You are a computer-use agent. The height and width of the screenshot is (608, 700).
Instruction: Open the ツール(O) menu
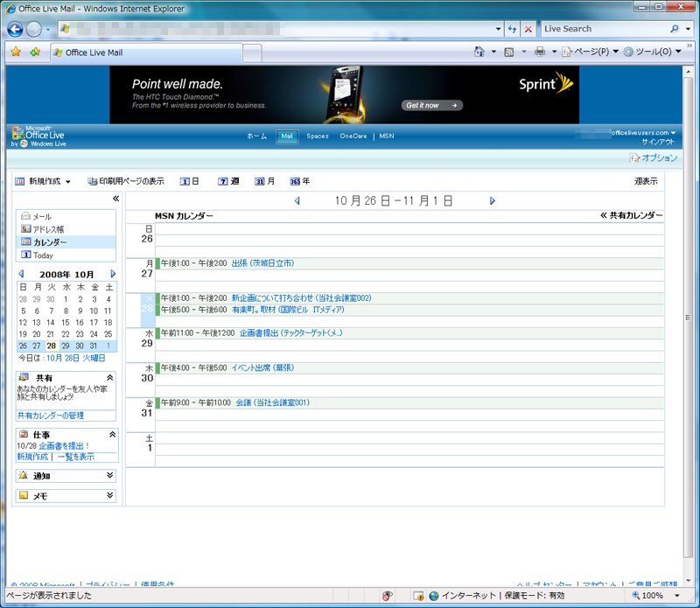pos(652,52)
